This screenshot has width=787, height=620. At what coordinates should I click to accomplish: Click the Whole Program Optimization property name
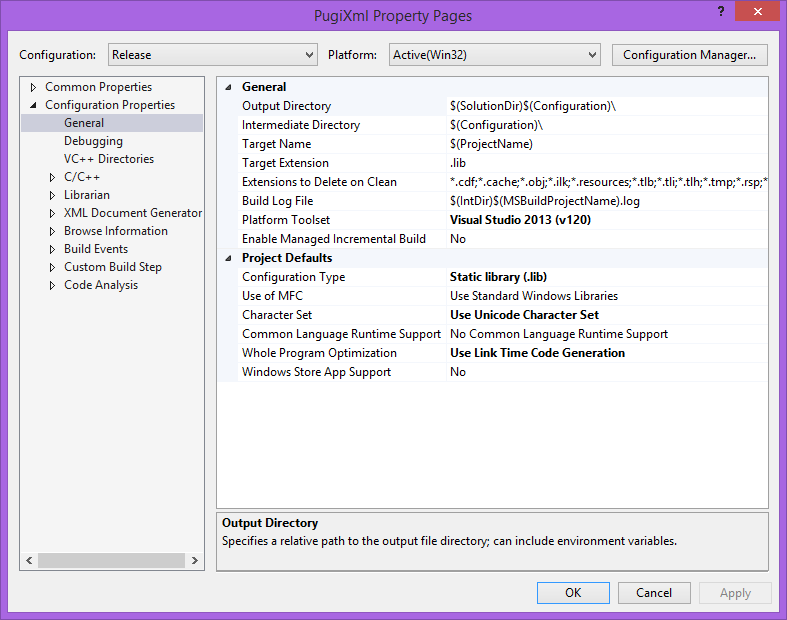point(319,353)
